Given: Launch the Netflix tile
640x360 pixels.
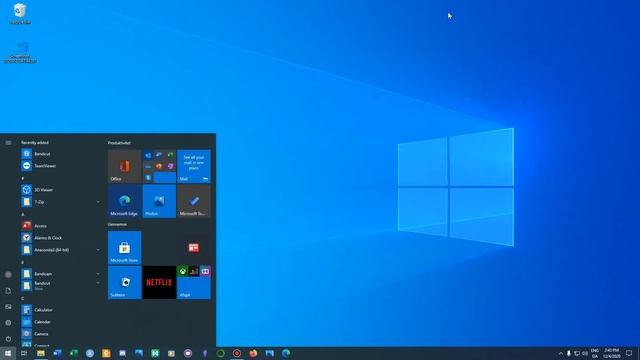Looking at the screenshot, I should pyautogui.click(x=159, y=282).
